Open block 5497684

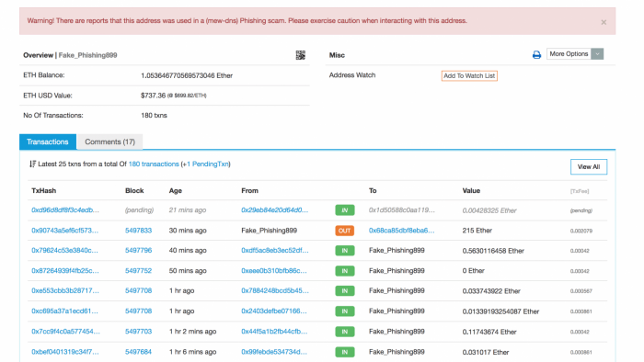(x=138, y=352)
